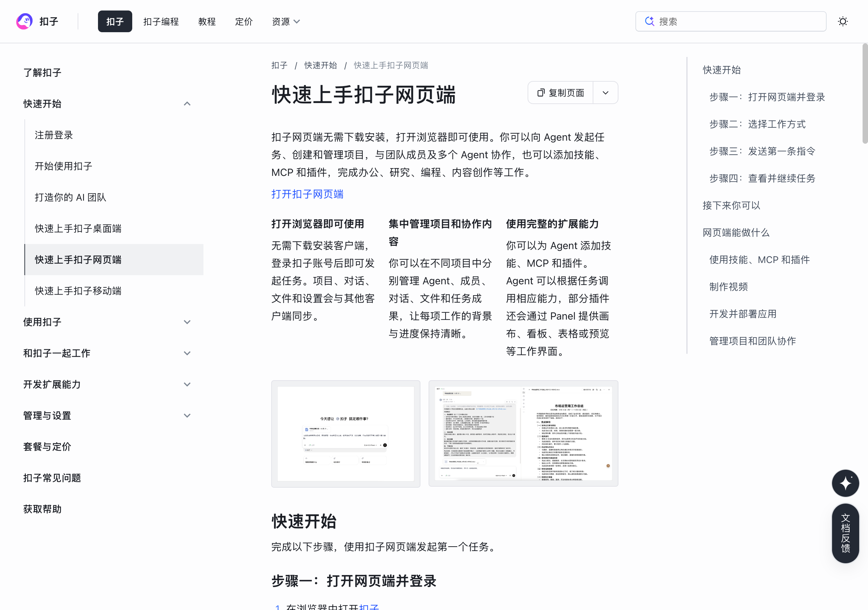Open the 套餐与定价 sidebar item

point(47,447)
